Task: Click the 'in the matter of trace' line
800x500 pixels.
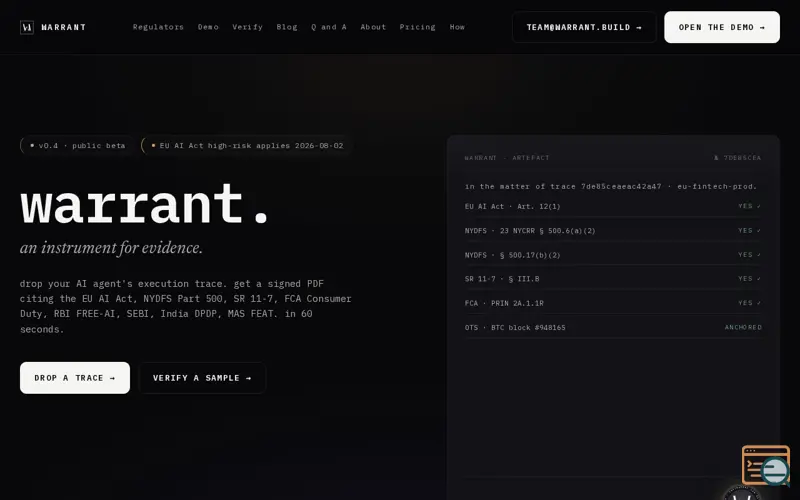Action: 611,187
